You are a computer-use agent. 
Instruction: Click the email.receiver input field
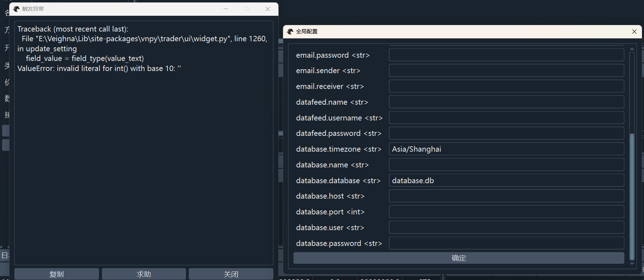point(506,86)
